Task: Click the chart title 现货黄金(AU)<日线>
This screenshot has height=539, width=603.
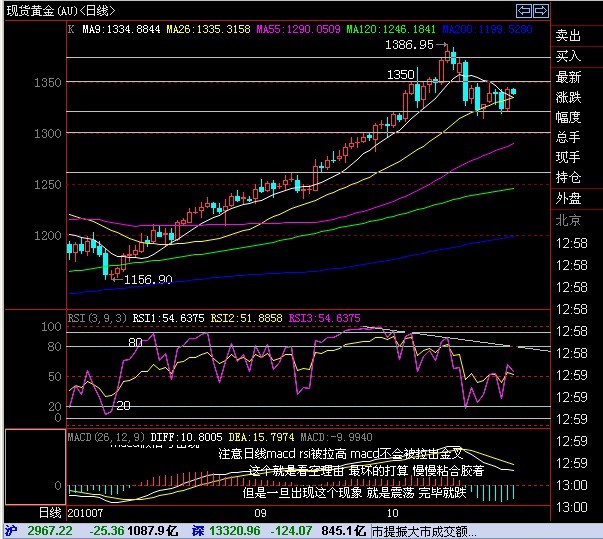Action: [x=61, y=11]
